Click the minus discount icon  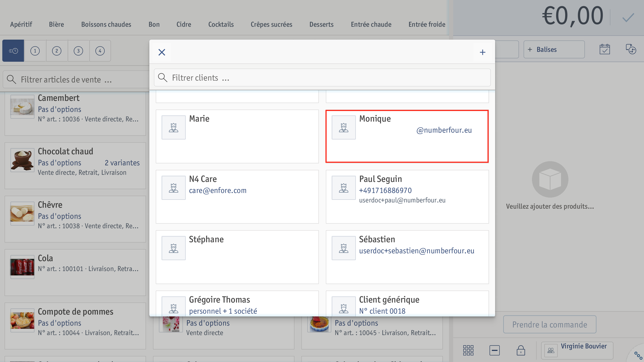pos(494,350)
